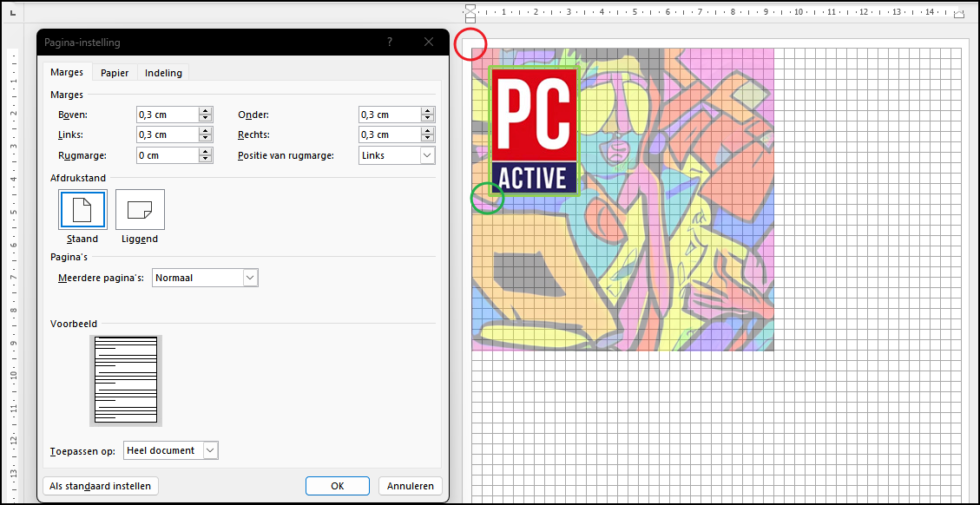
Task: Switch to the Papier tab
Action: click(115, 73)
